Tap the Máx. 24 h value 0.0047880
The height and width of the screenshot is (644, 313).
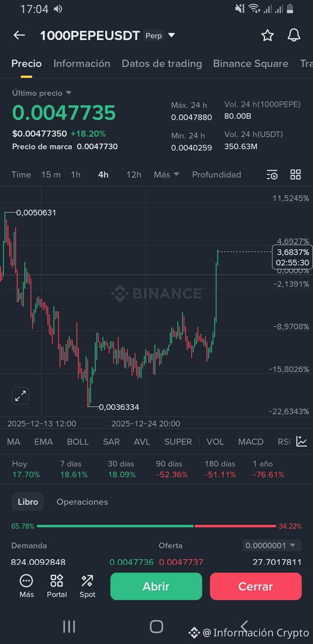click(x=192, y=117)
